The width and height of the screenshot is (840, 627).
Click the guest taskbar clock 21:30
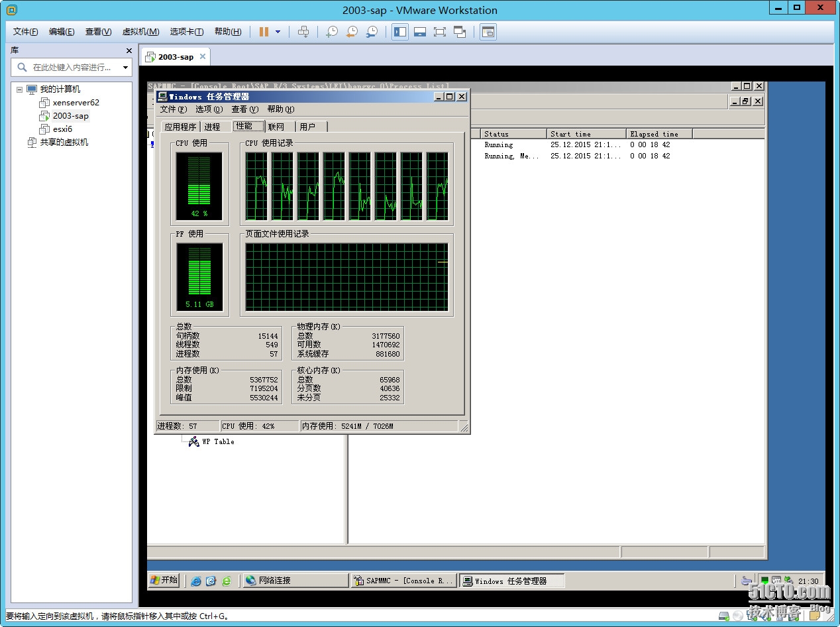808,581
